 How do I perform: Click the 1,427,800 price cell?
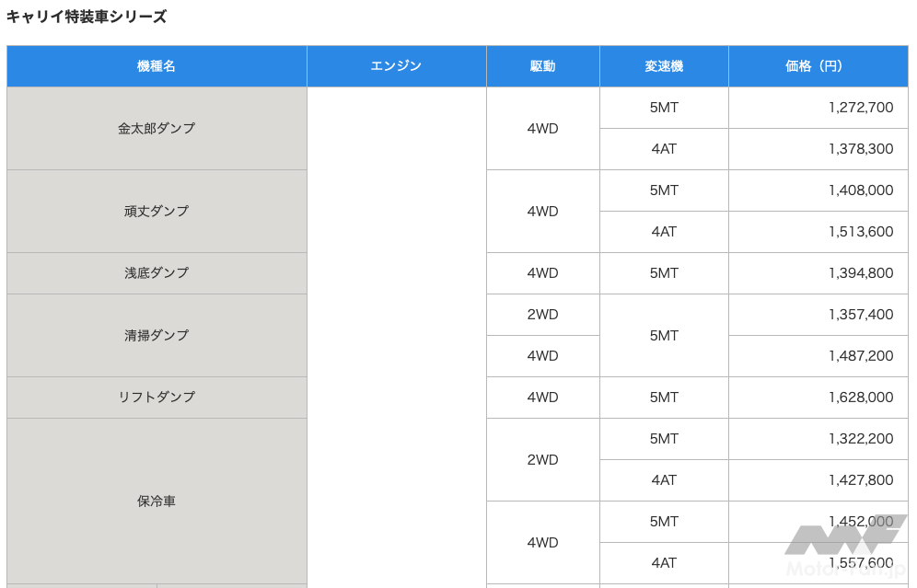pos(860,480)
